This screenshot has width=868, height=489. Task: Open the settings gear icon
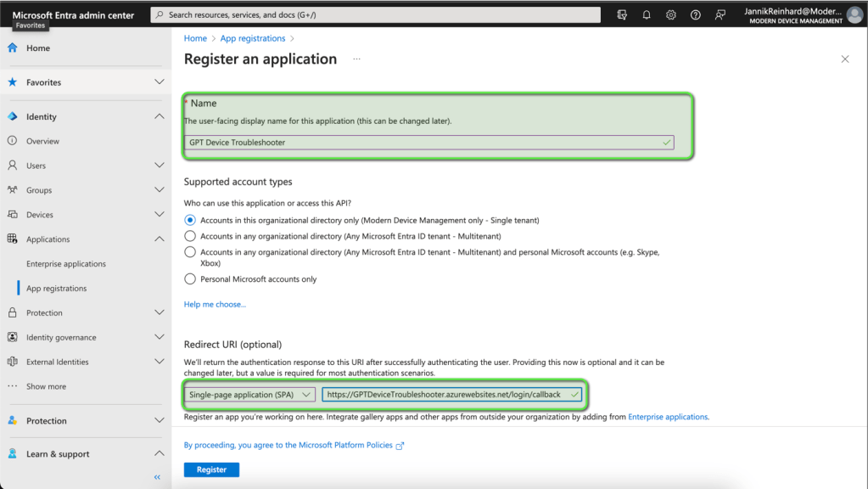tap(671, 15)
